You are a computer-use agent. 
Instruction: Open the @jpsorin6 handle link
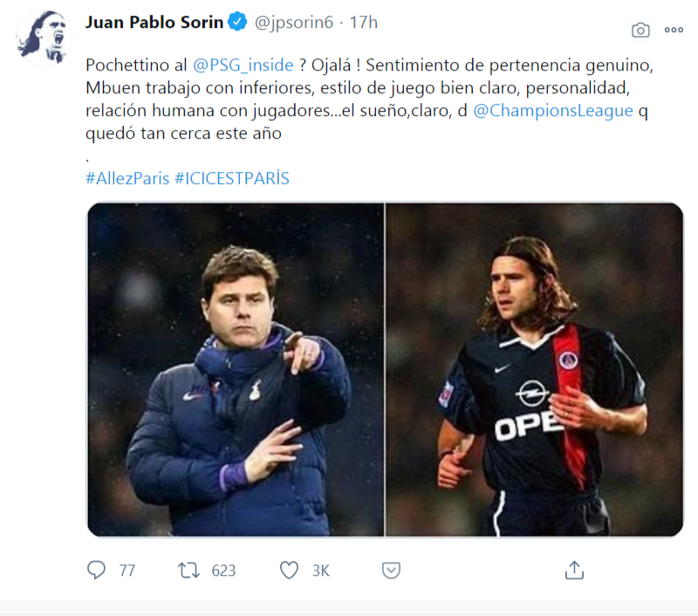coord(297,23)
